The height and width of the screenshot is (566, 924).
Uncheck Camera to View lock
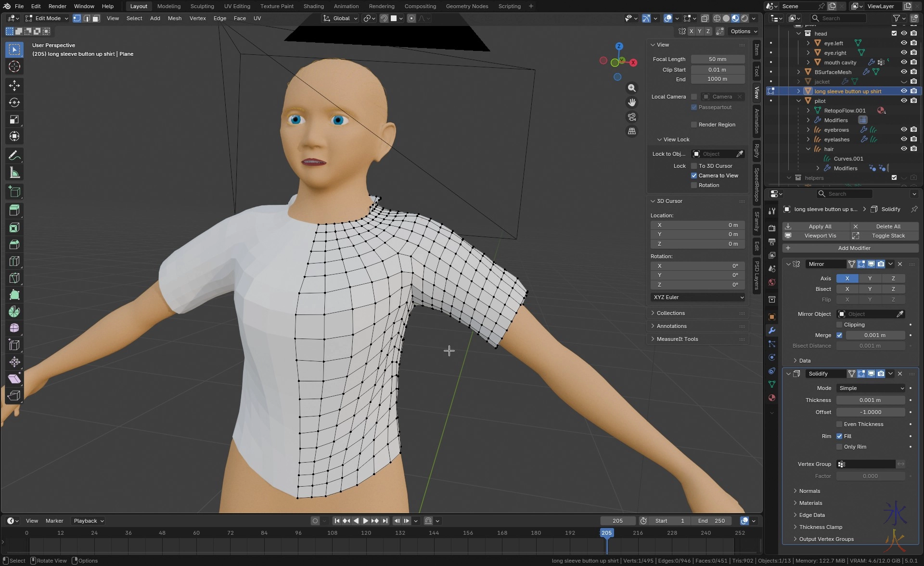click(694, 176)
